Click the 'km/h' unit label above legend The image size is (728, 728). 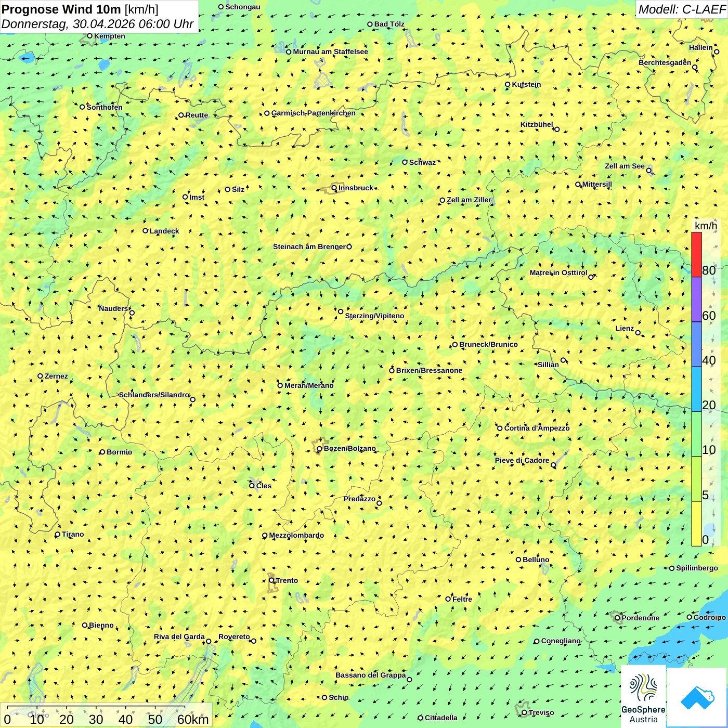tap(706, 226)
